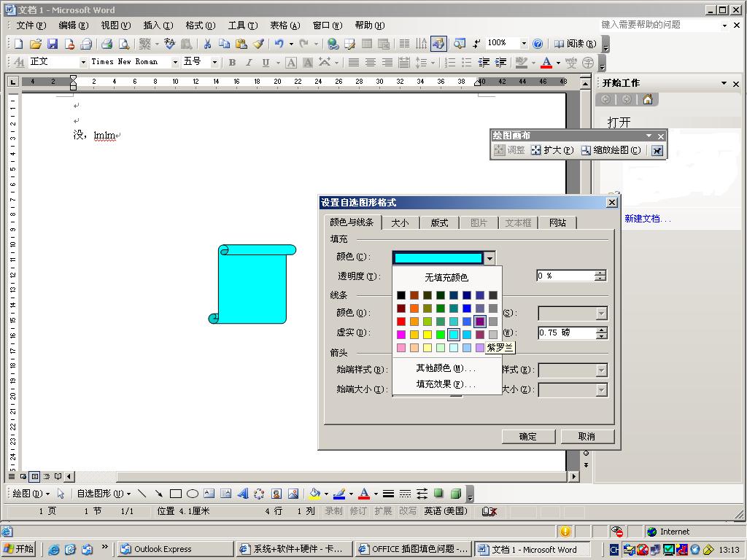This screenshot has height=560, width=747.
Task: Choose 无填充颜色 no fill option
Action: [446, 277]
